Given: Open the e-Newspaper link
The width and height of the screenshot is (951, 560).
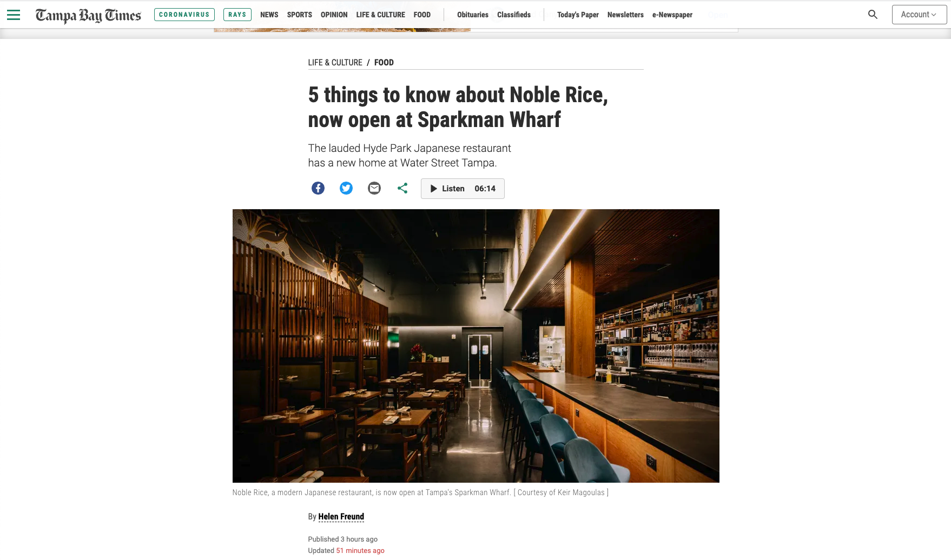Looking at the screenshot, I should point(672,15).
